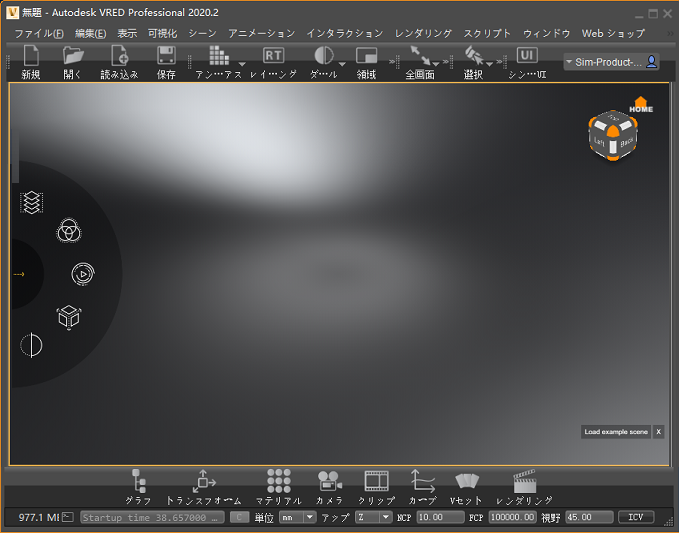
Task: Toggle the 領域 region render icon
Action: point(366,55)
